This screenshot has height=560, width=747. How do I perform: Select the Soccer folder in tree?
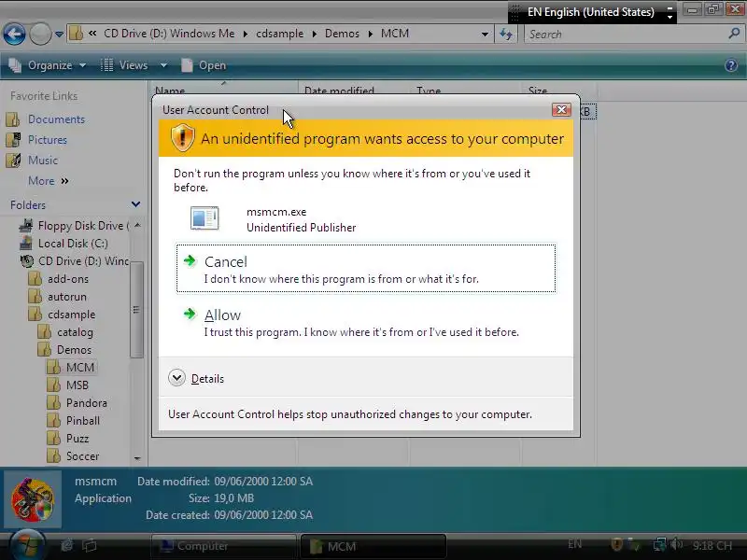(82, 456)
